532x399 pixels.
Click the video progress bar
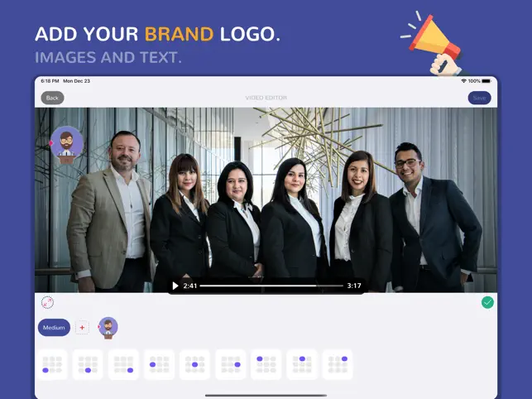271,286
